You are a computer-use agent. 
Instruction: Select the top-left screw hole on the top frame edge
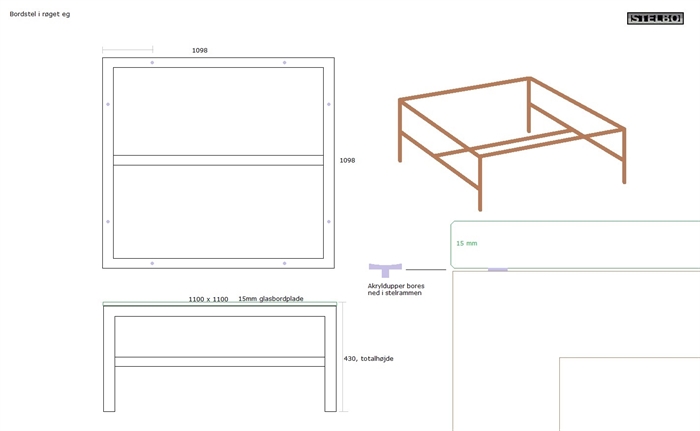click(x=152, y=62)
